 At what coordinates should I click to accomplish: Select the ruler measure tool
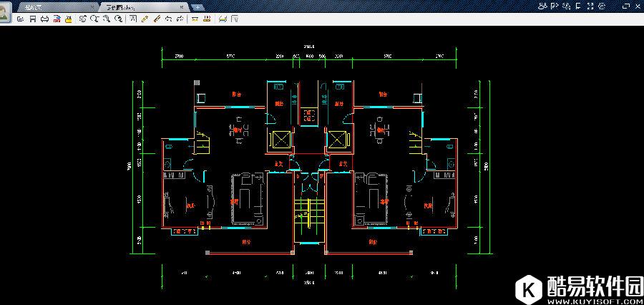tap(156, 19)
